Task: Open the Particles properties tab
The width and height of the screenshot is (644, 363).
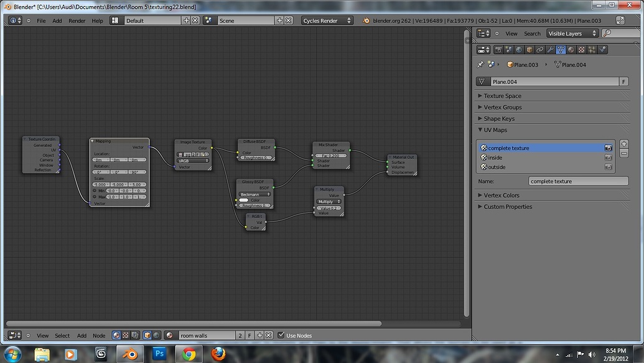Action: (592, 50)
